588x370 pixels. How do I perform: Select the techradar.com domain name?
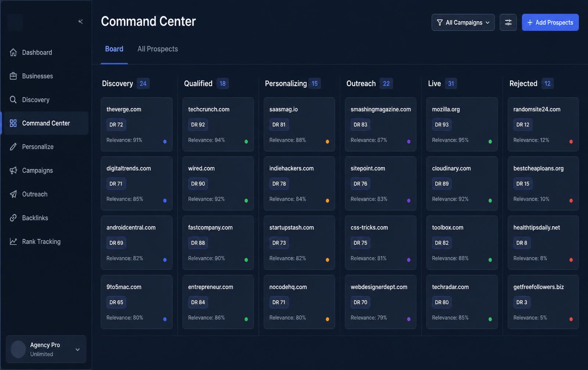coord(451,287)
